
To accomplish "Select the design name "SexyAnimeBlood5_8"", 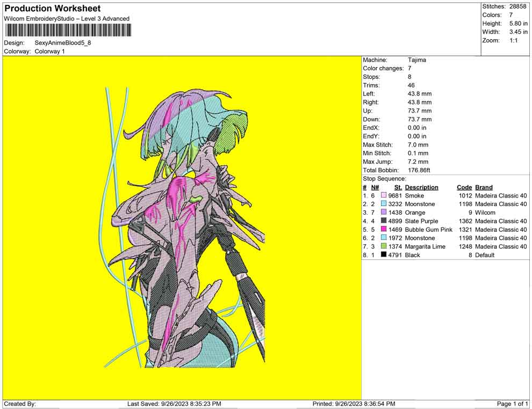I will click(x=63, y=43).
